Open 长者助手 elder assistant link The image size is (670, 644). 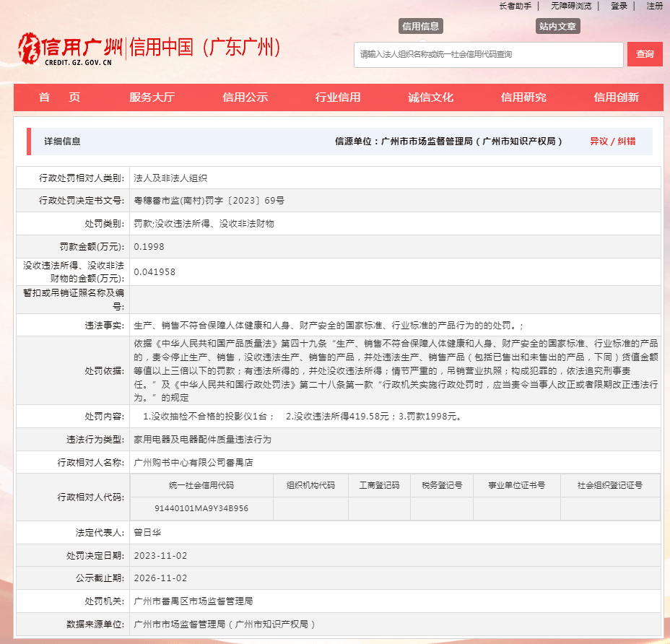[x=515, y=6]
